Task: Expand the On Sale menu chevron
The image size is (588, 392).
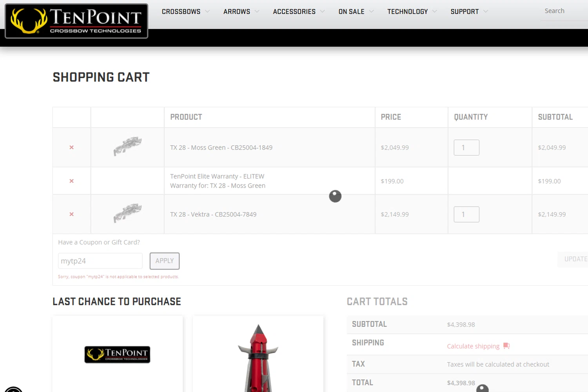Action: click(x=372, y=11)
